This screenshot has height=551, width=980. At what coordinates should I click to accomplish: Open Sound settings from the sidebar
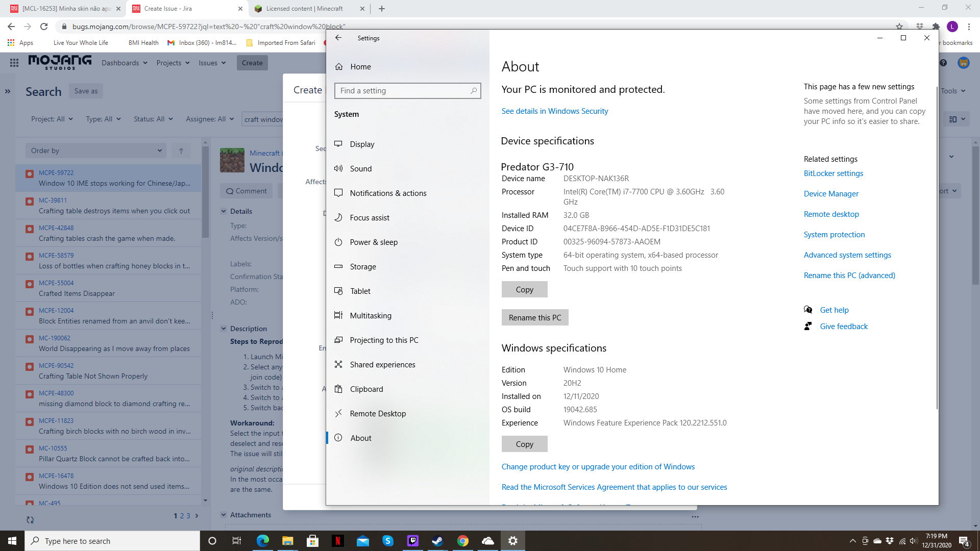tap(360, 169)
